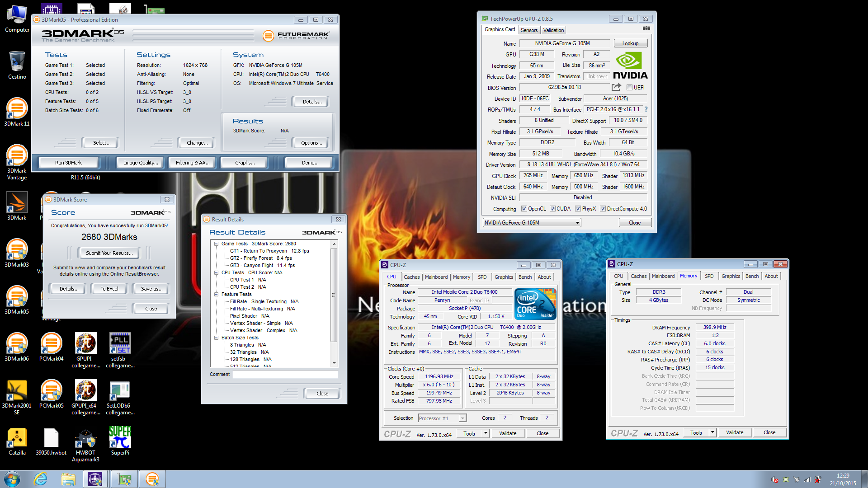
Task: Open Tools dropdown arrow in left CPU-Z window
Action: pyautogui.click(x=486, y=433)
